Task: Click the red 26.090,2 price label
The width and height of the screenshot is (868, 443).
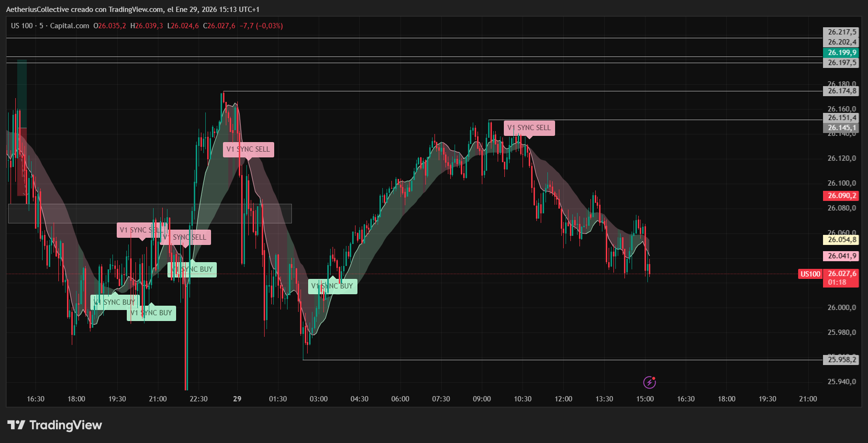Action: pos(841,196)
